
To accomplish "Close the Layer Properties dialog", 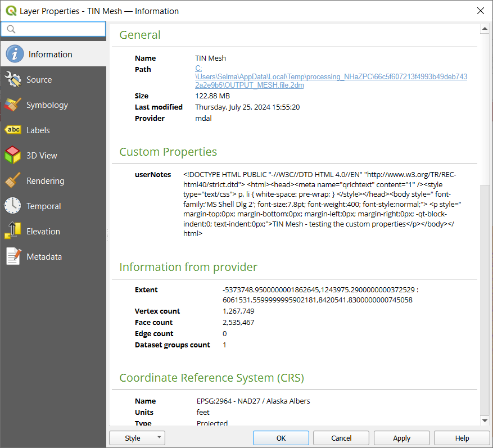I will [x=480, y=11].
